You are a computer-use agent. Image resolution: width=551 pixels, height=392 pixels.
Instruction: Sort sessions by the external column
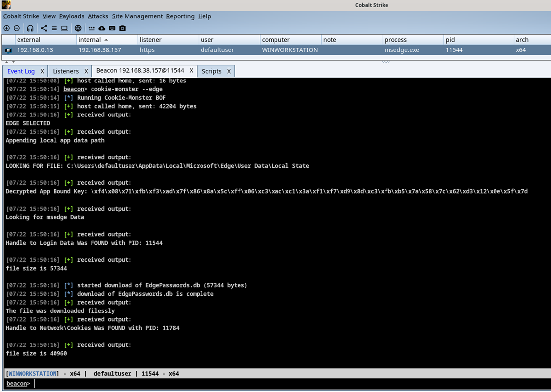point(46,40)
